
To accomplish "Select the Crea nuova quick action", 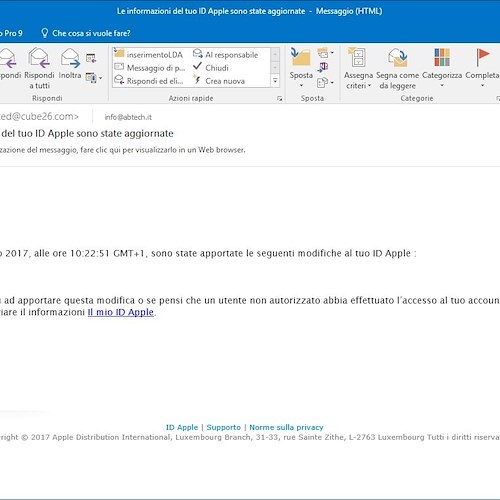I will tap(219, 81).
